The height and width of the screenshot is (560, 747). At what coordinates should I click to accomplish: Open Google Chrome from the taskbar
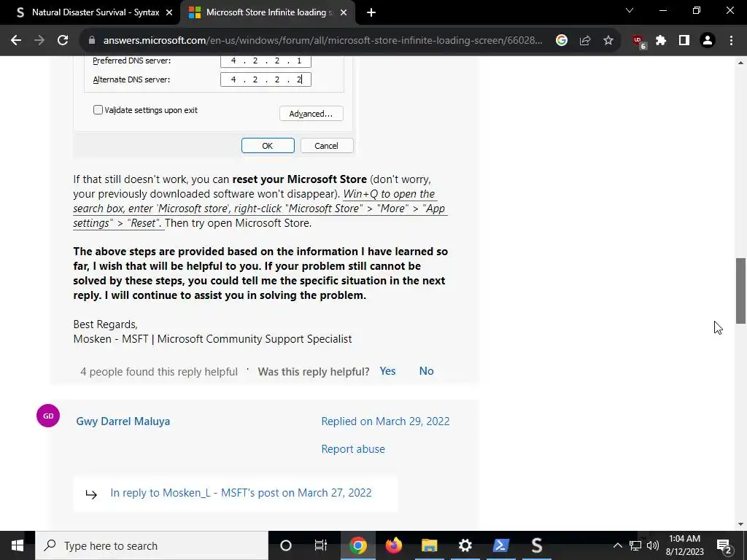click(357, 545)
